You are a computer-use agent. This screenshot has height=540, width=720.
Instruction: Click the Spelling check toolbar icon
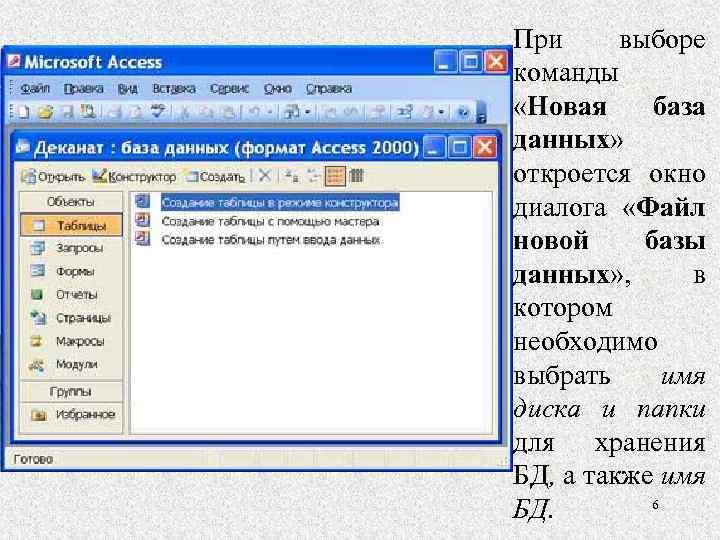click(x=158, y=112)
